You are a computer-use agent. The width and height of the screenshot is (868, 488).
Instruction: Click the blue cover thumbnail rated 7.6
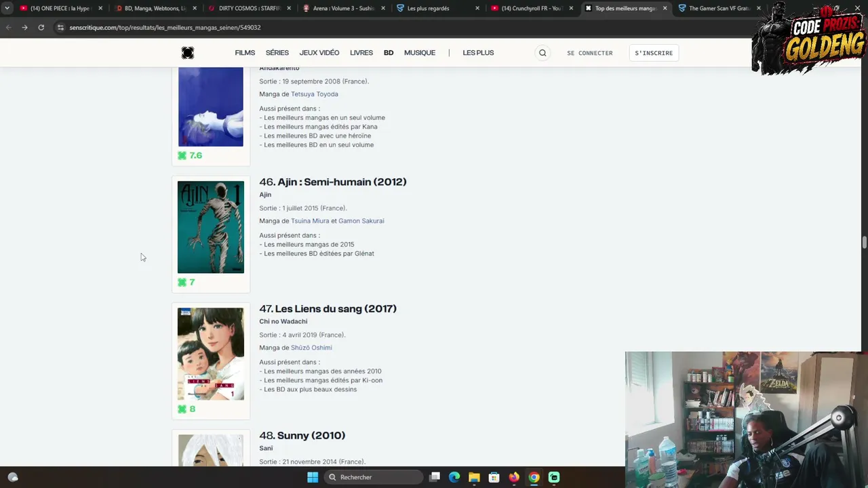click(211, 106)
